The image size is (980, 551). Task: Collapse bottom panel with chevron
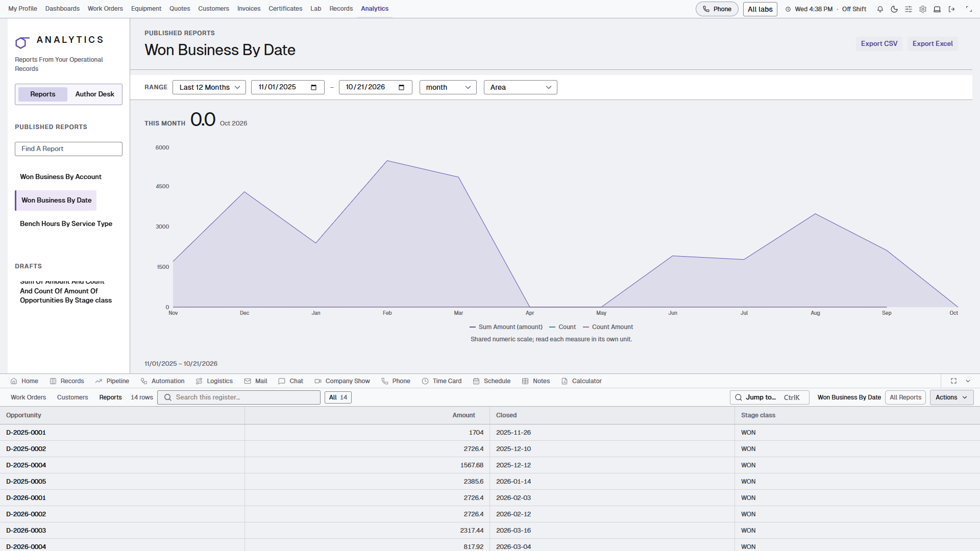968,381
